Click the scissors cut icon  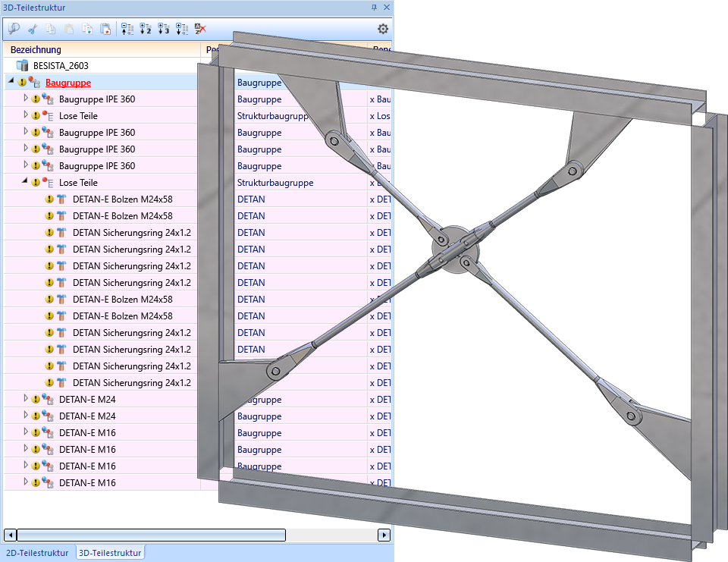pos(32,29)
